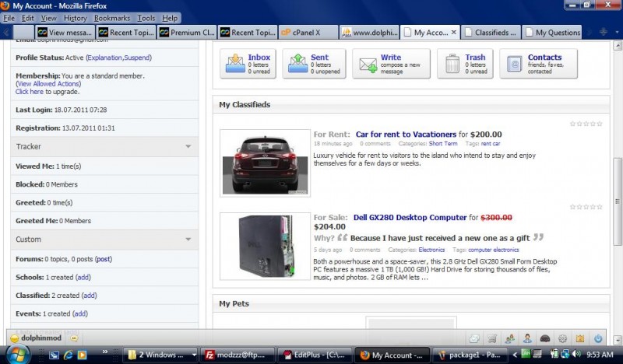Collapse the Tracker section arrow
623x364 pixels.
(x=188, y=146)
